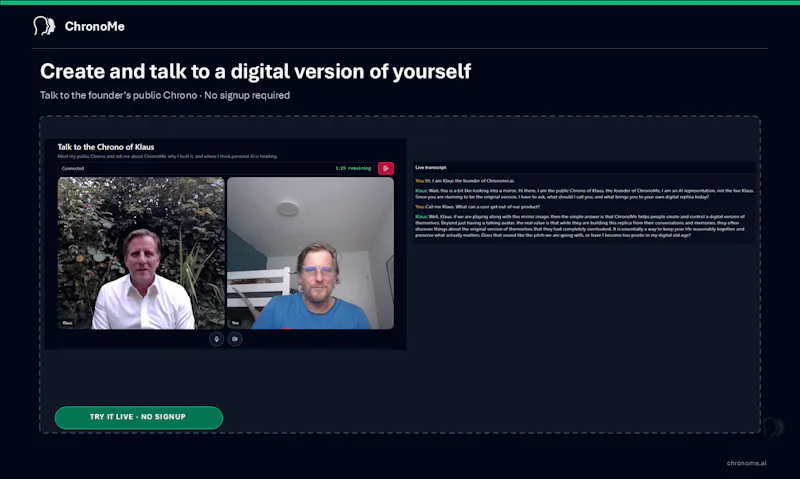This screenshot has height=479, width=800.
Task: Click subtitle Talk to the founder's public Chrono
Action: coord(165,95)
